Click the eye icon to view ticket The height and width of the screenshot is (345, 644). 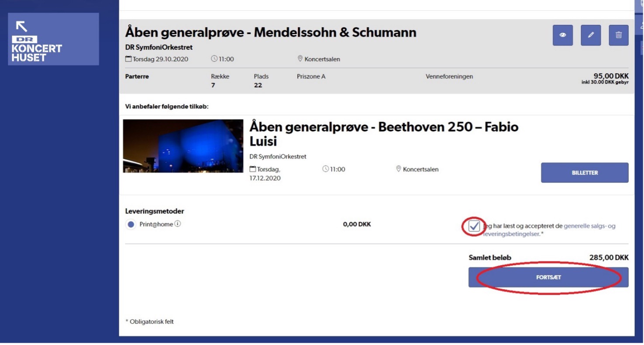pos(562,35)
